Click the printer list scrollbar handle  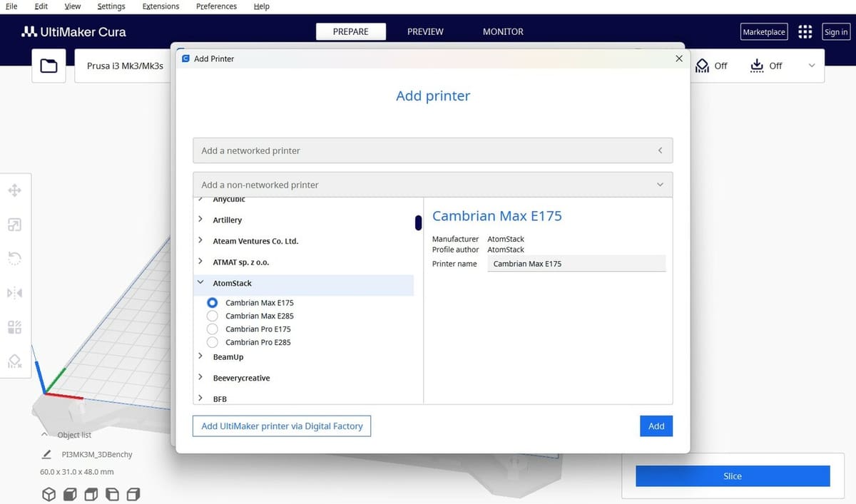[x=418, y=222]
